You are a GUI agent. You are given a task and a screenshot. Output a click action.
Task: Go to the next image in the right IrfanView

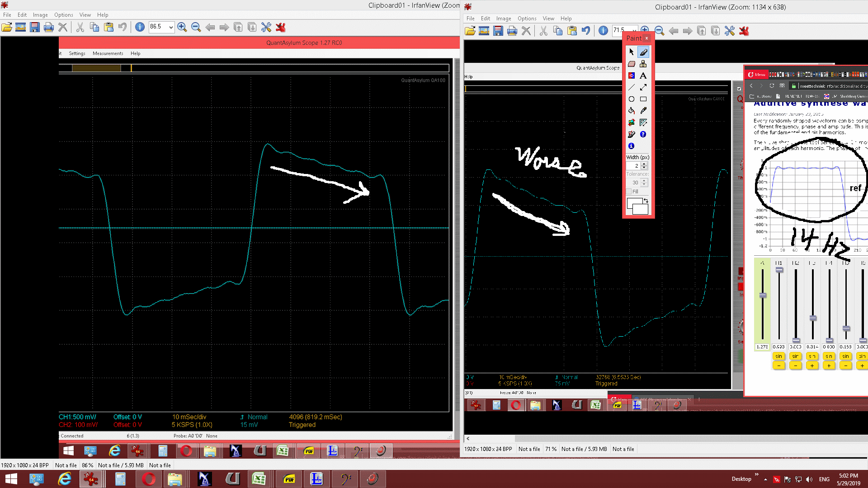tap(688, 31)
